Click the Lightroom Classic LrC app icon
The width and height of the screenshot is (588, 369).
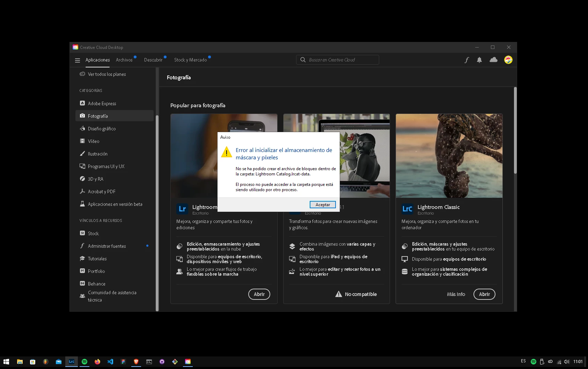(407, 209)
